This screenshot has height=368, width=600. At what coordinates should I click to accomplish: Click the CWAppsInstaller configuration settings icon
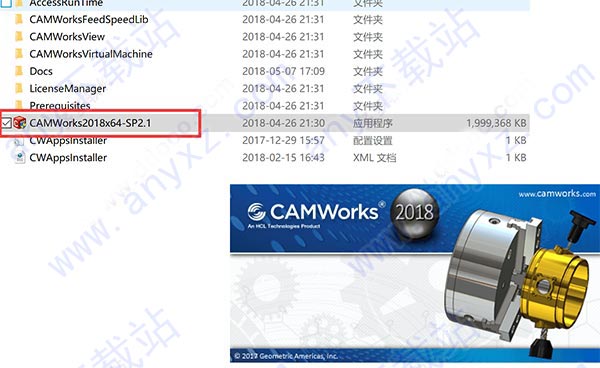[x=19, y=141]
